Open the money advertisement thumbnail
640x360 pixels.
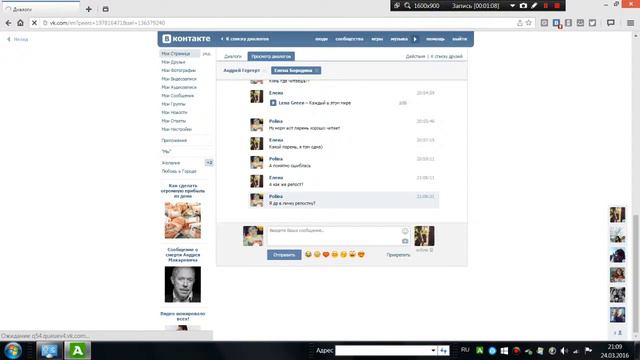(182, 220)
